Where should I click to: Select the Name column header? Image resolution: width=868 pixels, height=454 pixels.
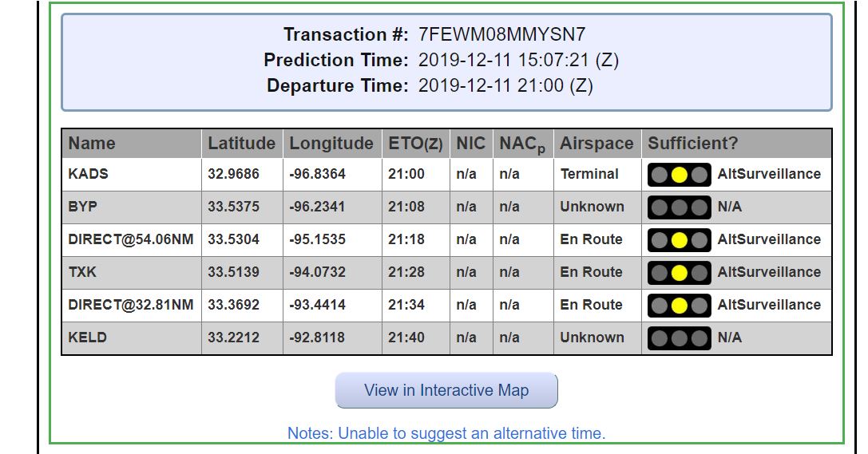point(92,144)
